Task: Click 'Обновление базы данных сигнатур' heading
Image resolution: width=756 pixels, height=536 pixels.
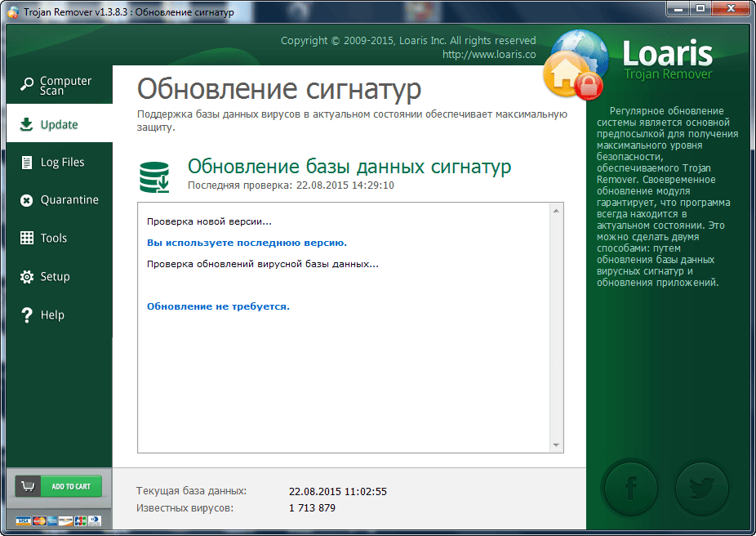Action: [x=349, y=167]
